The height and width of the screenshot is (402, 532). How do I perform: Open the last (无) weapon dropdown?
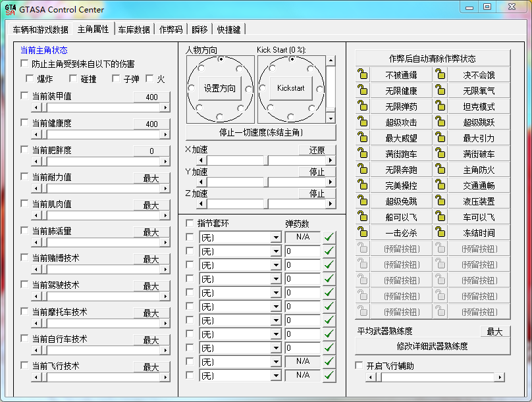(x=276, y=376)
